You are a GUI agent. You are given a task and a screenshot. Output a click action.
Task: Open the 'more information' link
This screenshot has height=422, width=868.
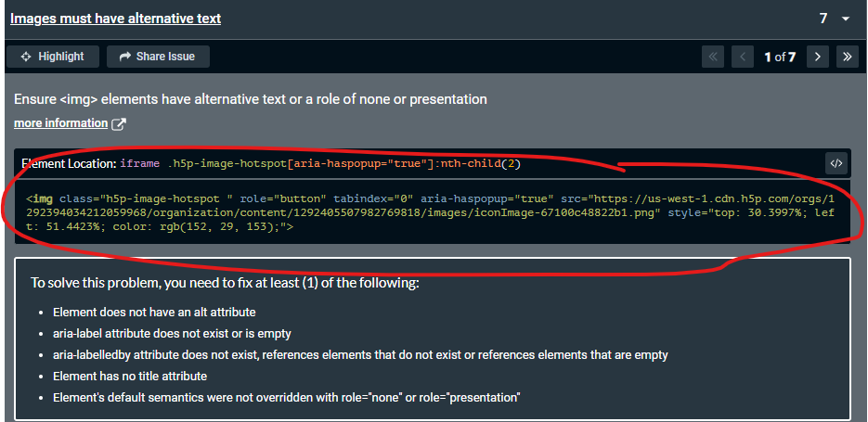[61, 122]
